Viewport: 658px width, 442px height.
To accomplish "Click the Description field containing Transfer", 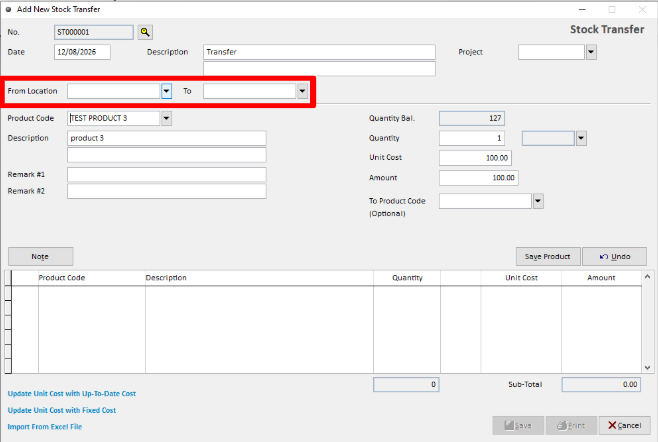I will point(319,52).
